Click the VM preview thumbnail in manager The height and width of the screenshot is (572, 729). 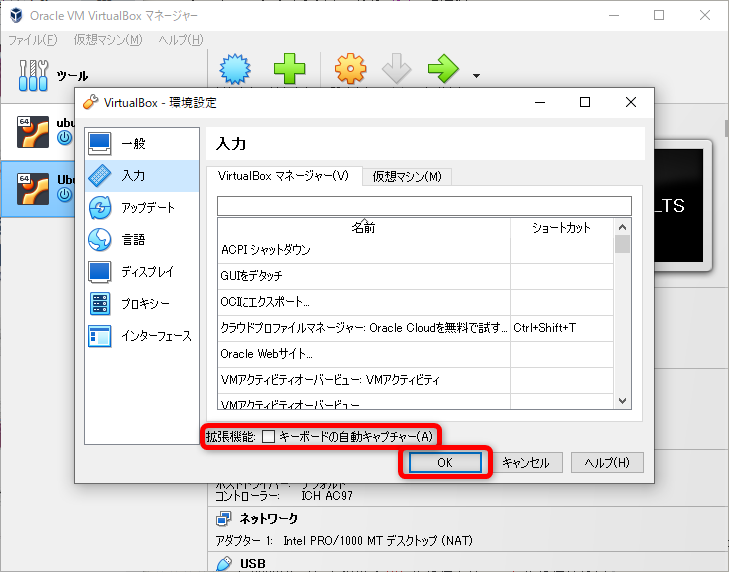coord(683,206)
